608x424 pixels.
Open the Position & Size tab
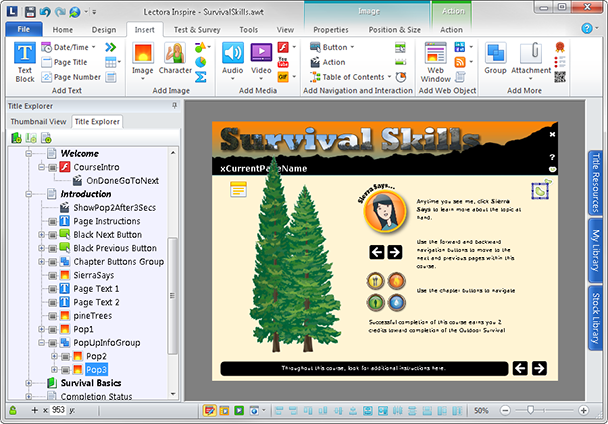(394, 29)
